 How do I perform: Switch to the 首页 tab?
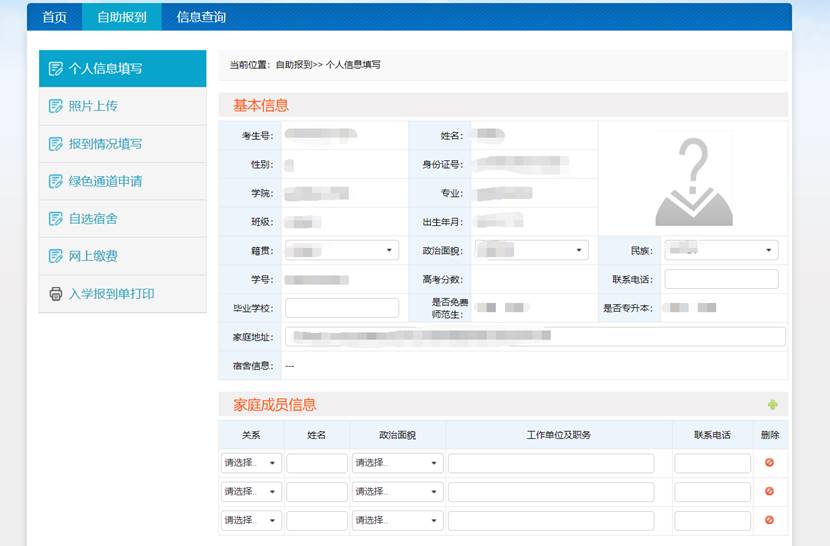pos(54,17)
